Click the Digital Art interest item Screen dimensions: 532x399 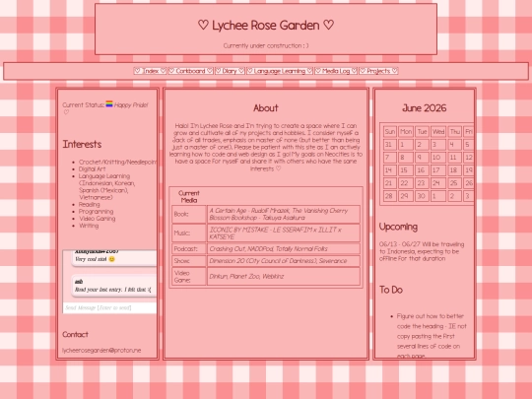click(92, 169)
